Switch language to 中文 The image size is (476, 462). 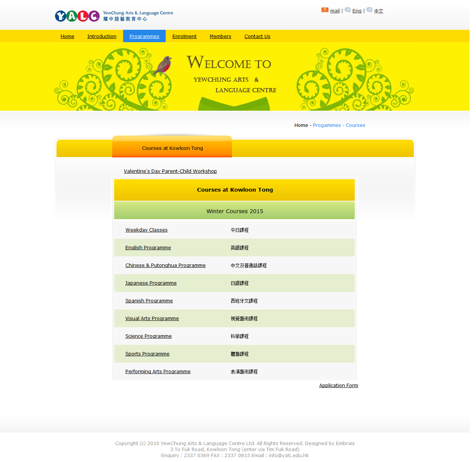[x=378, y=11]
